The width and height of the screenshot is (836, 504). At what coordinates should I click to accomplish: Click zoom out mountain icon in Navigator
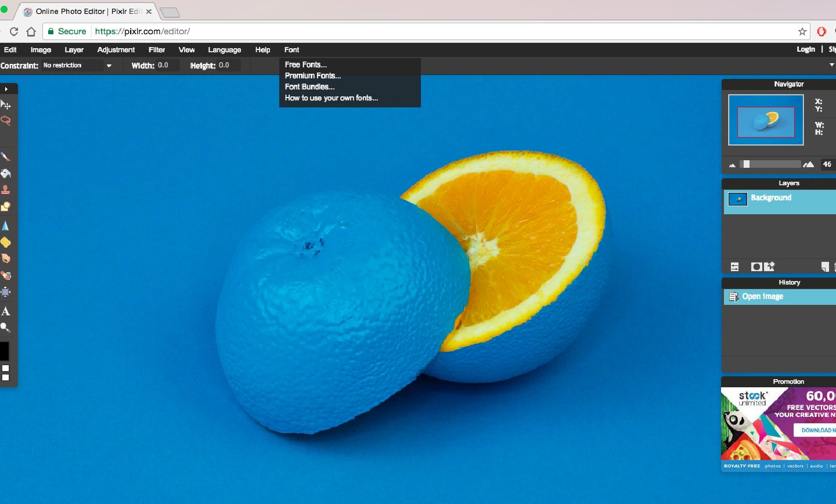coord(733,165)
